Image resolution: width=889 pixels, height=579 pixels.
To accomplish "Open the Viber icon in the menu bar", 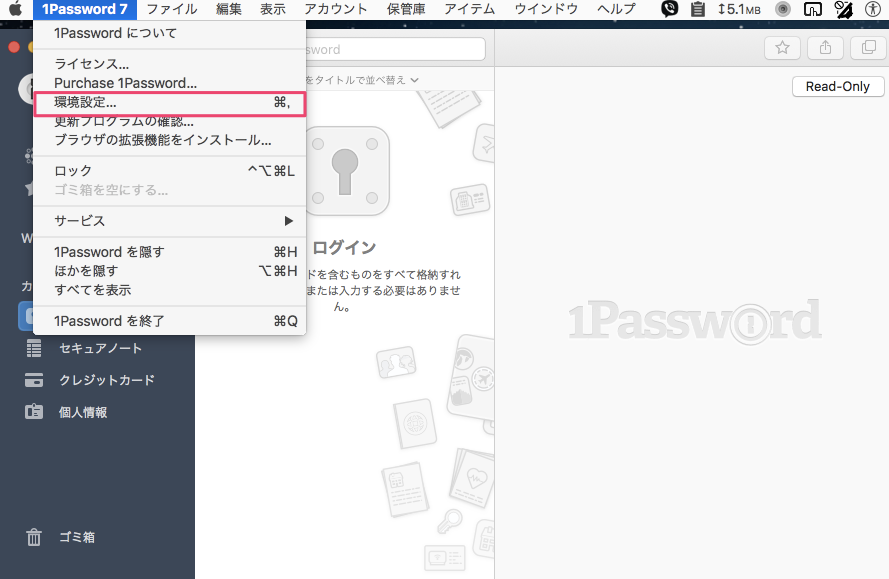I will 670,9.
